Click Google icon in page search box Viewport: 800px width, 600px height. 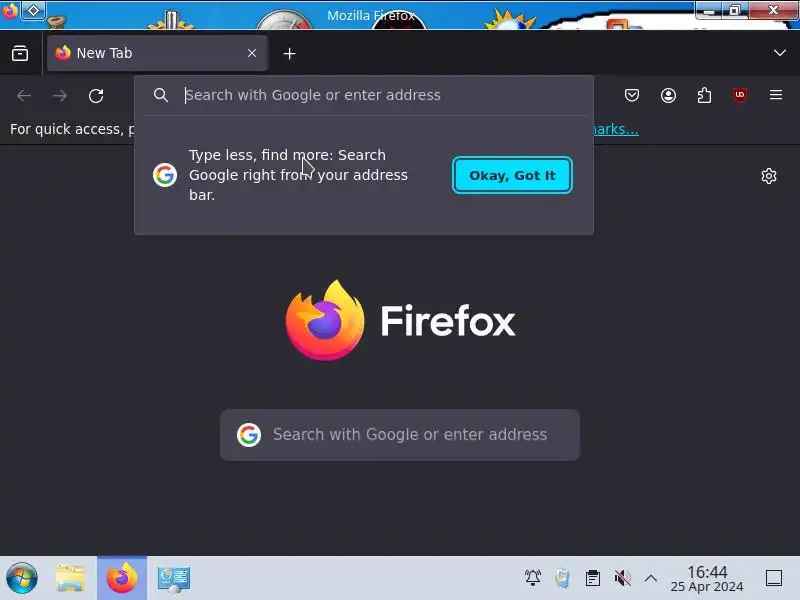(249, 435)
